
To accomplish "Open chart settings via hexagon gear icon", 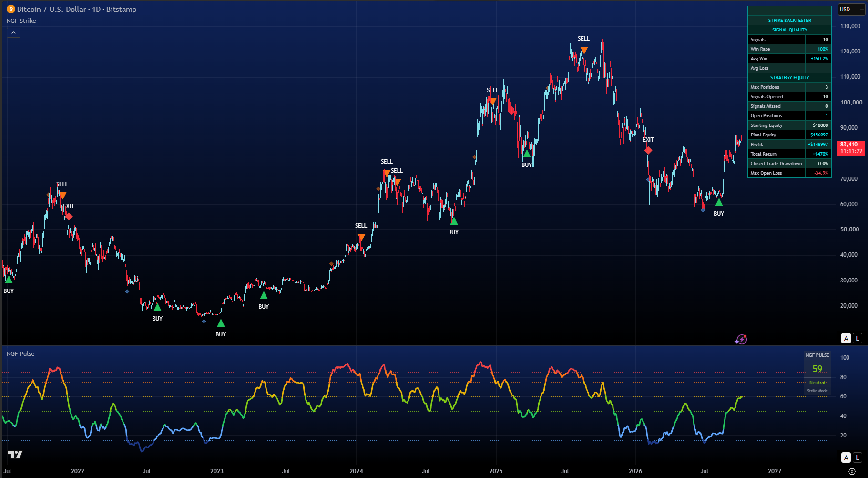I will click(x=852, y=471).
